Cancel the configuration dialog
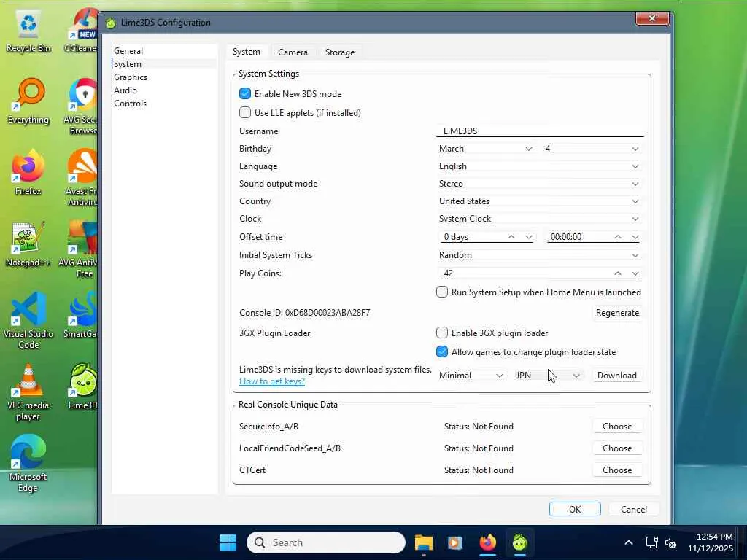Viewport: 747px width, 560px height. 634,509
